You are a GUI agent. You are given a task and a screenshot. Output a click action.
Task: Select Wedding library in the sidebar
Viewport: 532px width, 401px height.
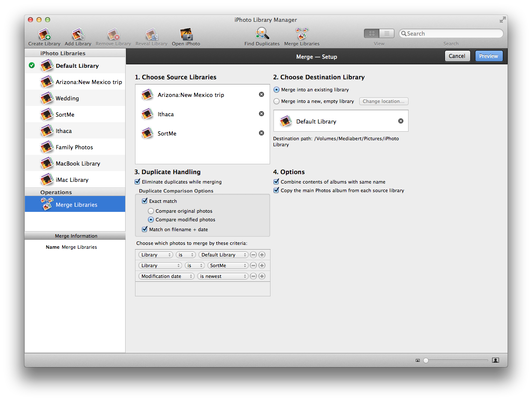point(67,98)
